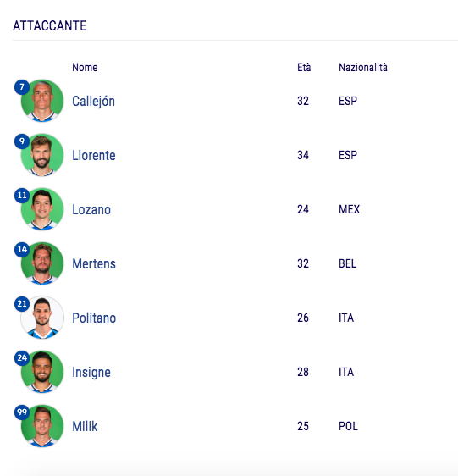The image size is (458, 476).
Task: Click the number 24 jersey badge
Action: pos(22,358)
